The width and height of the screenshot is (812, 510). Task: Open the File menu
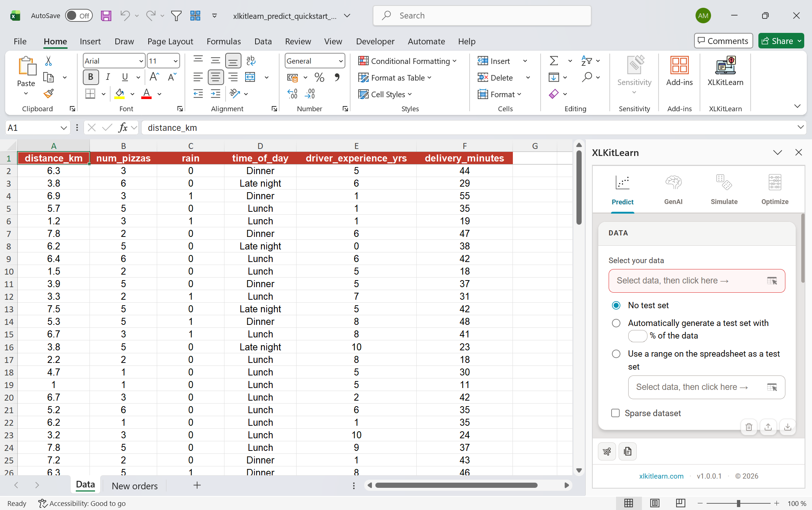[x=20, y=41]
